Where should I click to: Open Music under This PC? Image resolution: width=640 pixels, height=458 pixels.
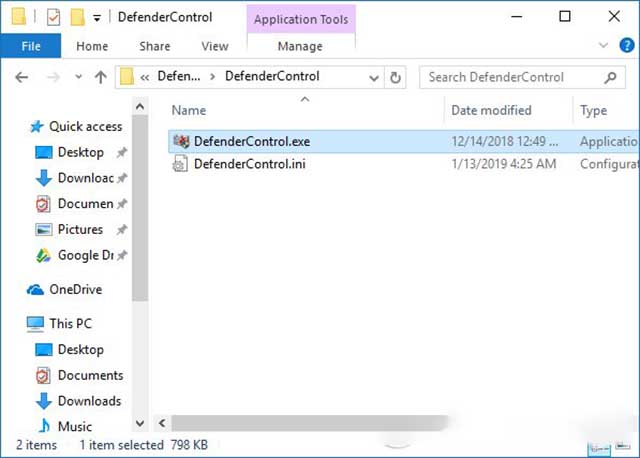[x=75, y=427]
